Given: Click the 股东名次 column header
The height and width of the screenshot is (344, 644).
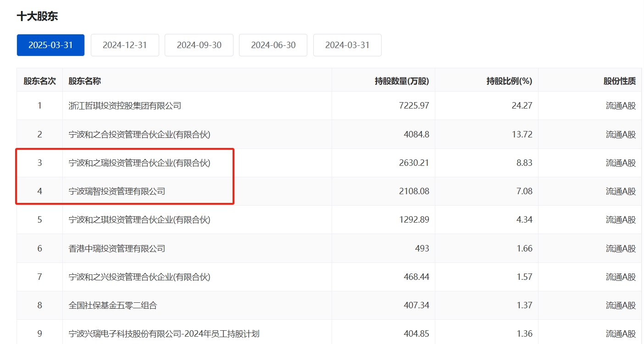Looking at the screenshot, I should pyautogui.click(x=39, y=81).
